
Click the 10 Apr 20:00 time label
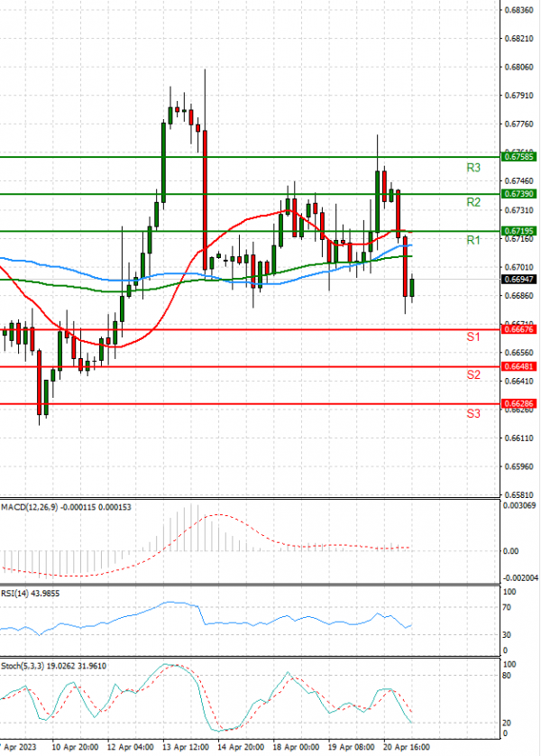click(75, 747)
